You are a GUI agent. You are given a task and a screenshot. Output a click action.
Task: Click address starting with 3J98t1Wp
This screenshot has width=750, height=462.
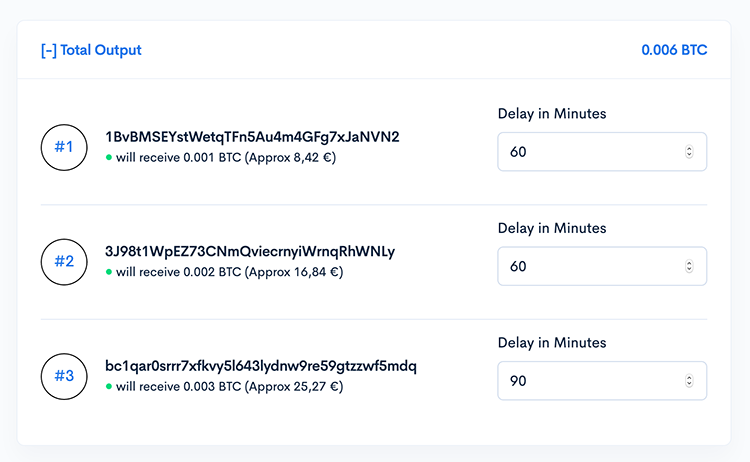pos(250,251)
